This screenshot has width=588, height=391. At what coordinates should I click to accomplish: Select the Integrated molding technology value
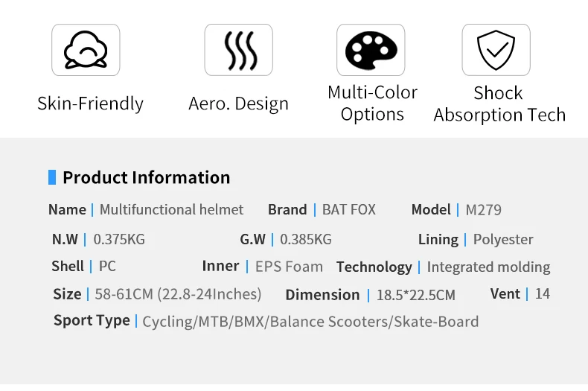pyautogui.click(x=488, y=267)
